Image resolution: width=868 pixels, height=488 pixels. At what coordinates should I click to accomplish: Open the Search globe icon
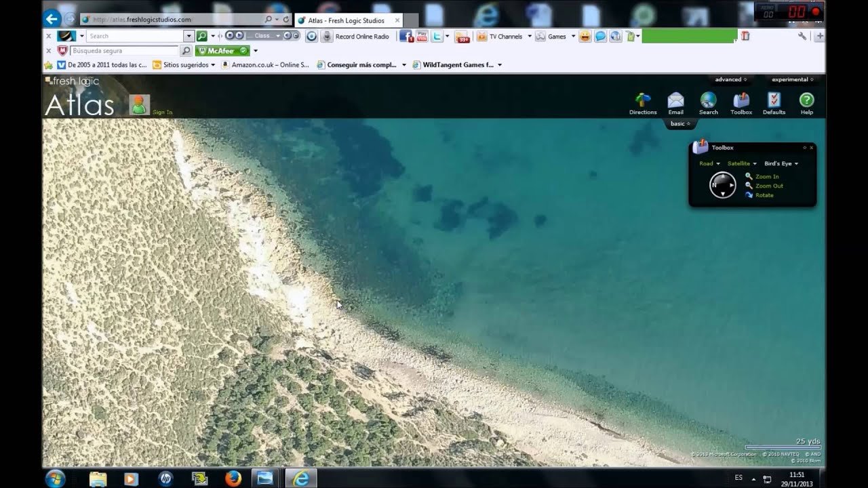pyautogui.click(x=708, y=101)
